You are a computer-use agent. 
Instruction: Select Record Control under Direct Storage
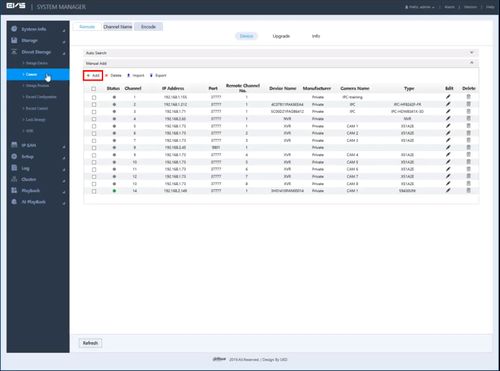[x=37, y=108]
